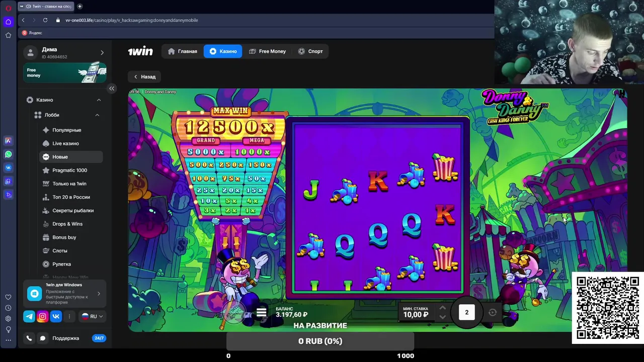Viewport: 644px width, 362px height.
Task: Spin the slot reels
Action: [466, 312]
